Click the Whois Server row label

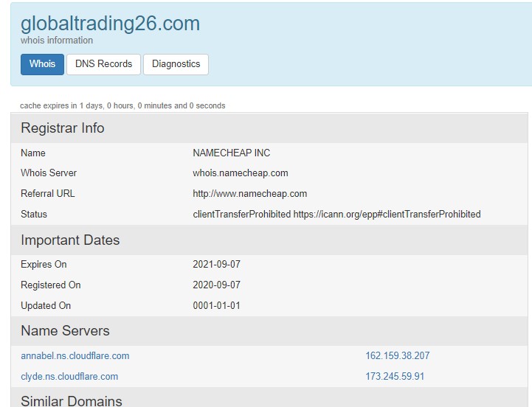[49, 173]
